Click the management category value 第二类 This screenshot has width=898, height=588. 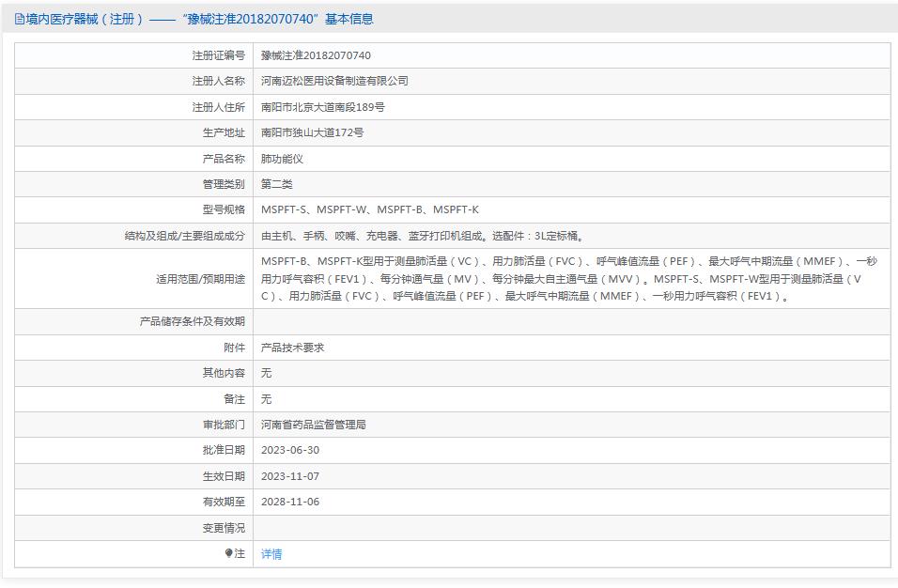point(277,184)
